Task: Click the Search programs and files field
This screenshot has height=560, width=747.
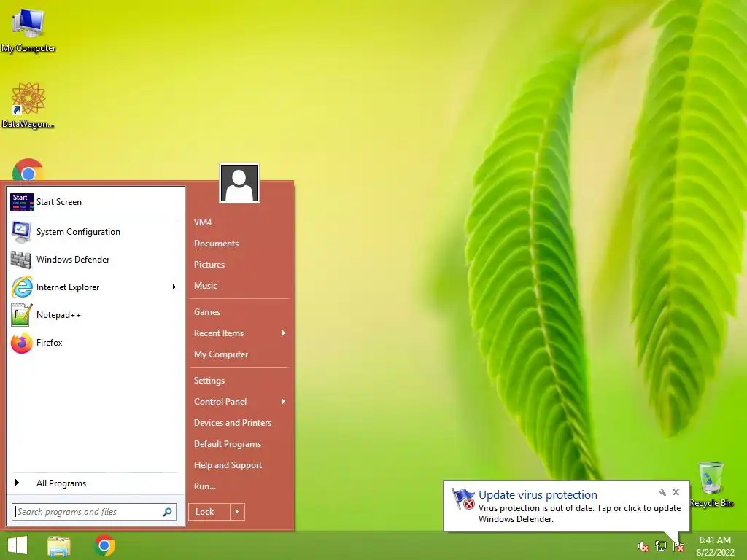Action: 94,512
